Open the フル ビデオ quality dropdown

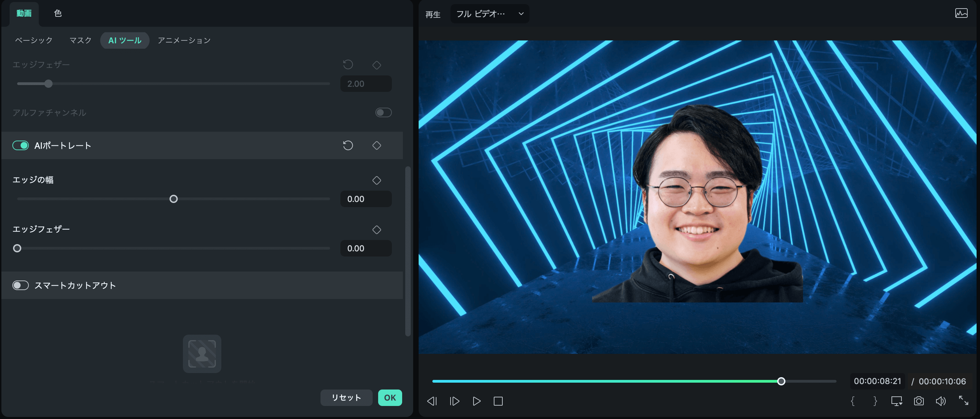(x=490, y=14)
